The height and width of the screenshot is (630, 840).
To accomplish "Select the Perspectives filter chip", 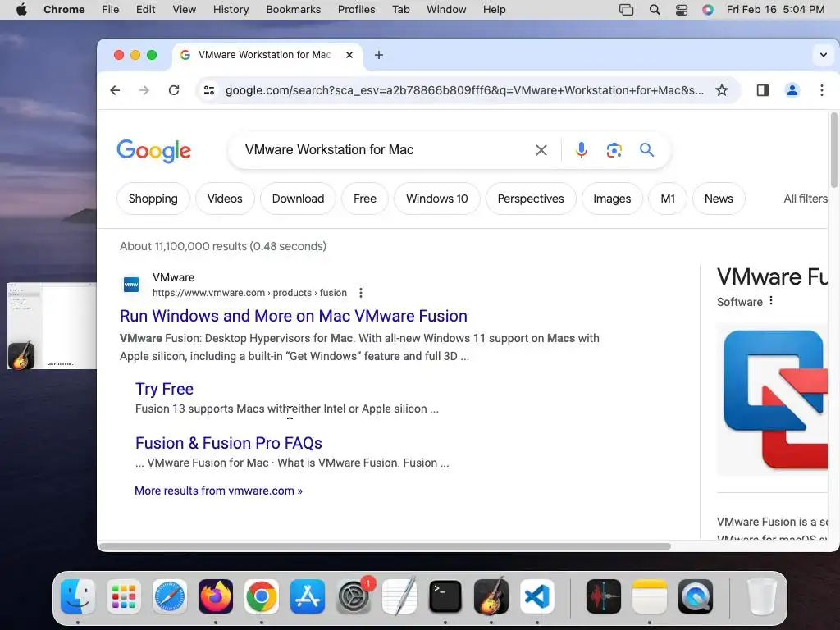I will click(531, 199).
